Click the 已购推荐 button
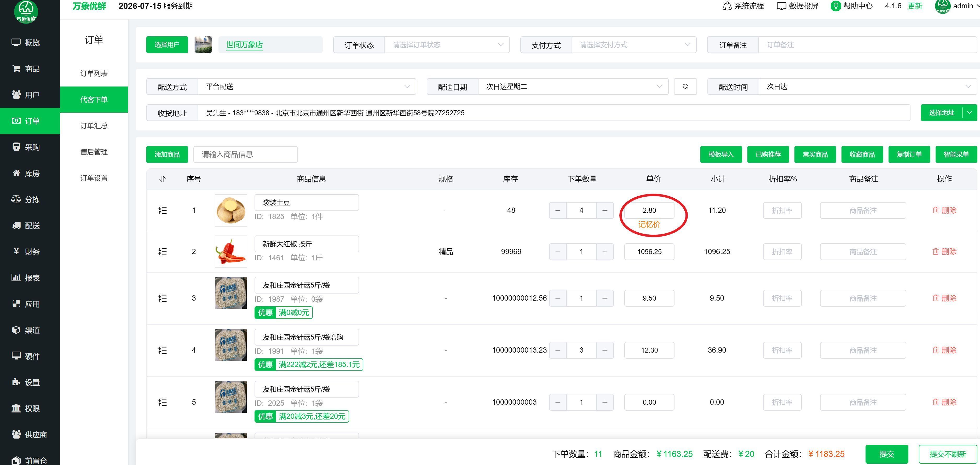 [768, 154]
